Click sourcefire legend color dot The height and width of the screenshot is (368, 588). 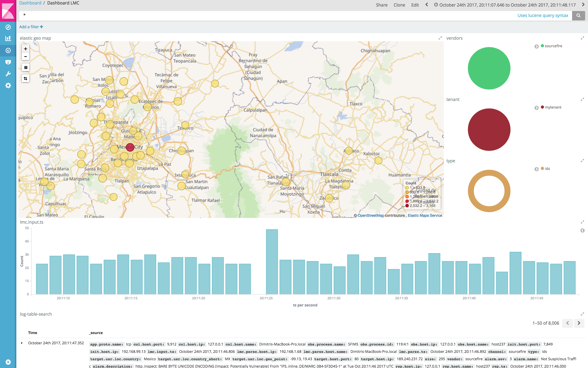542,46
